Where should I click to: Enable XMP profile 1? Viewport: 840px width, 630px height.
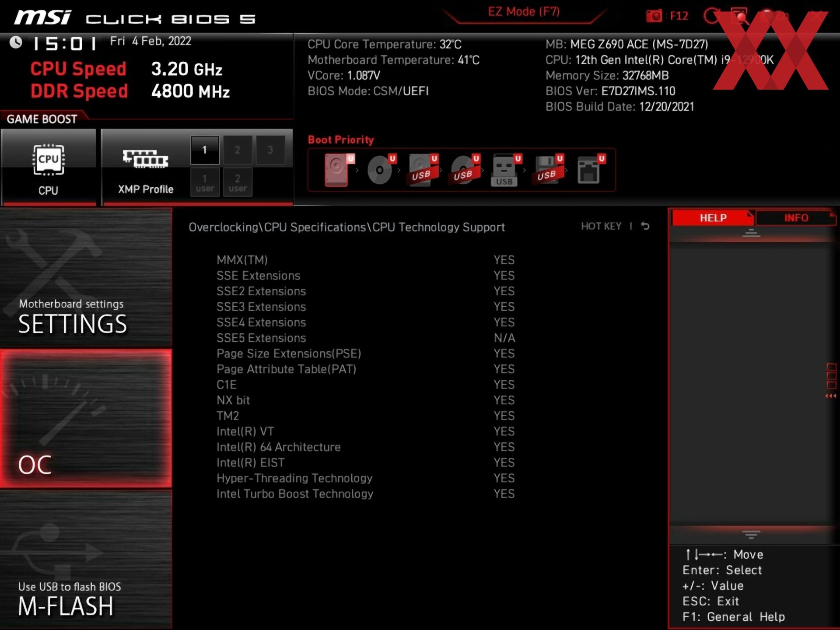205,150
